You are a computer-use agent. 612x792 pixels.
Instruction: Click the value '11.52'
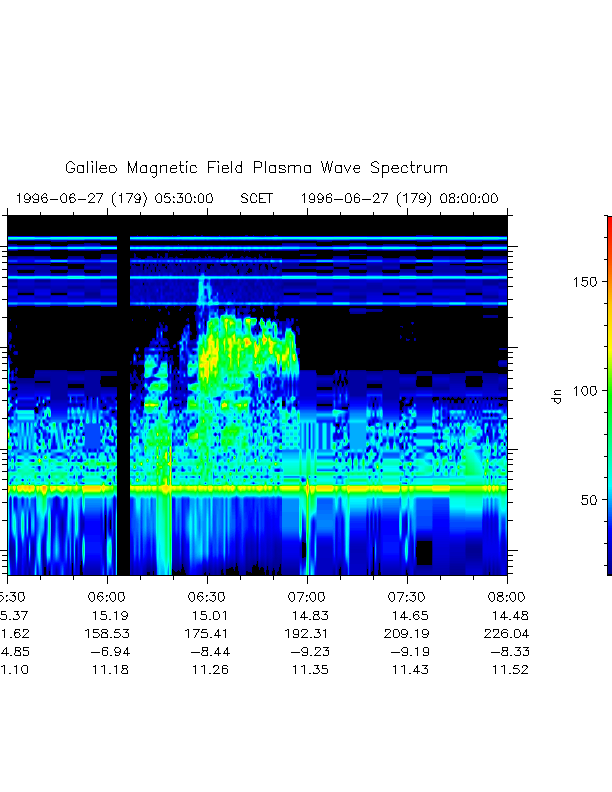510,670
